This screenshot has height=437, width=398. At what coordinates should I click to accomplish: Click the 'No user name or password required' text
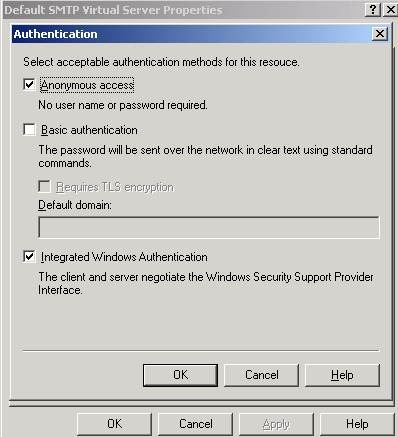(x=123, y=105)
